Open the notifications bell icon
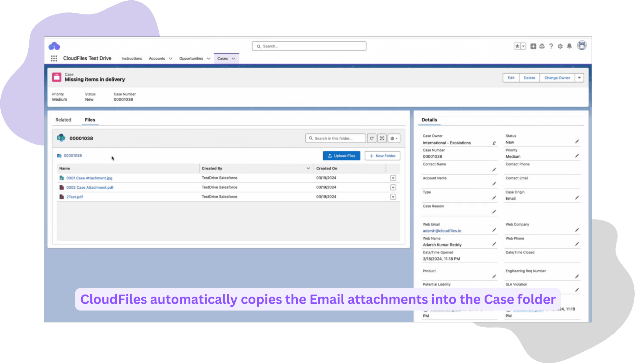Image resolution: width=636 pixels, height=364 pixels. click(x=569, y=46)
